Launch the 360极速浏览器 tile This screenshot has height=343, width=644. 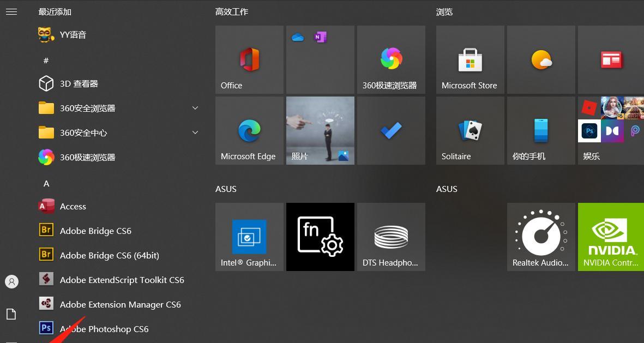391,59
